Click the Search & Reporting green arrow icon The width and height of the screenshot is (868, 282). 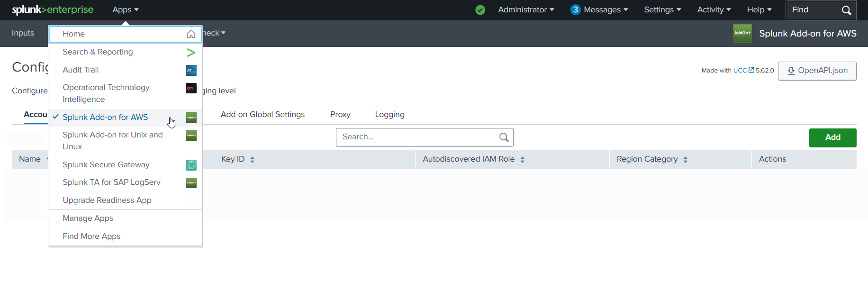tap(191, 52)
